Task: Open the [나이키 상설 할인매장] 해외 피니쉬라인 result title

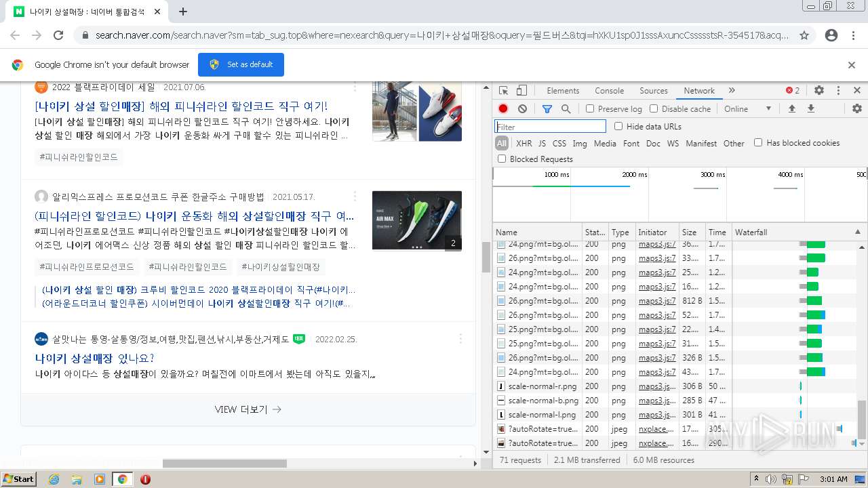Action: pyautogui.click(x=181, y=106)
